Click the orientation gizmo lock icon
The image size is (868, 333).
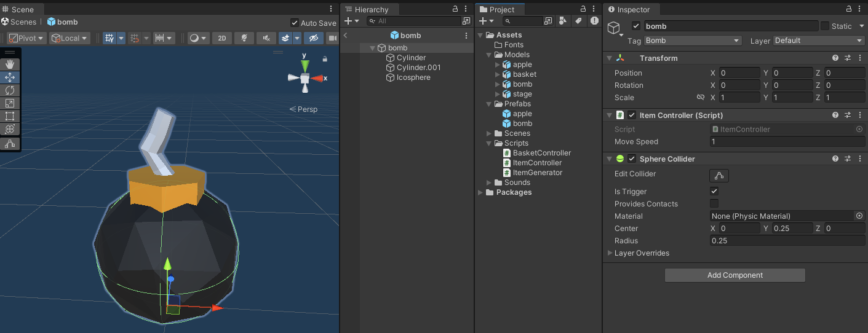pyautogui.click(x=325, y=60)
